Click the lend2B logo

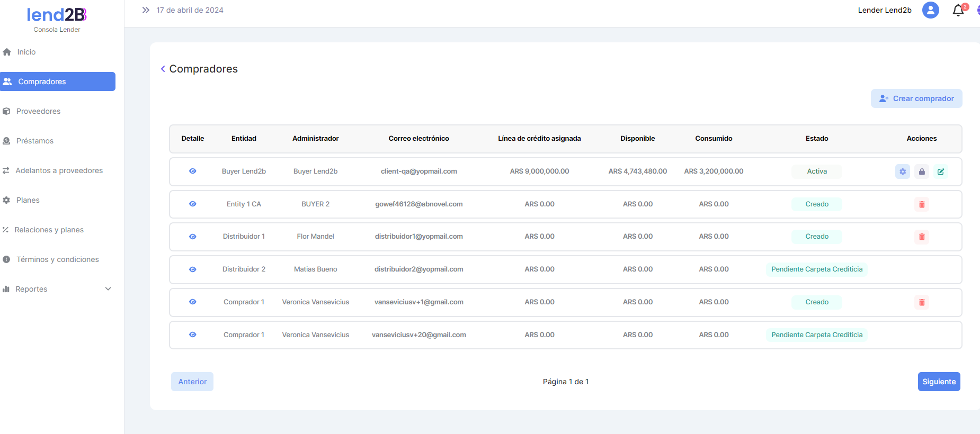tap(57, 15)
